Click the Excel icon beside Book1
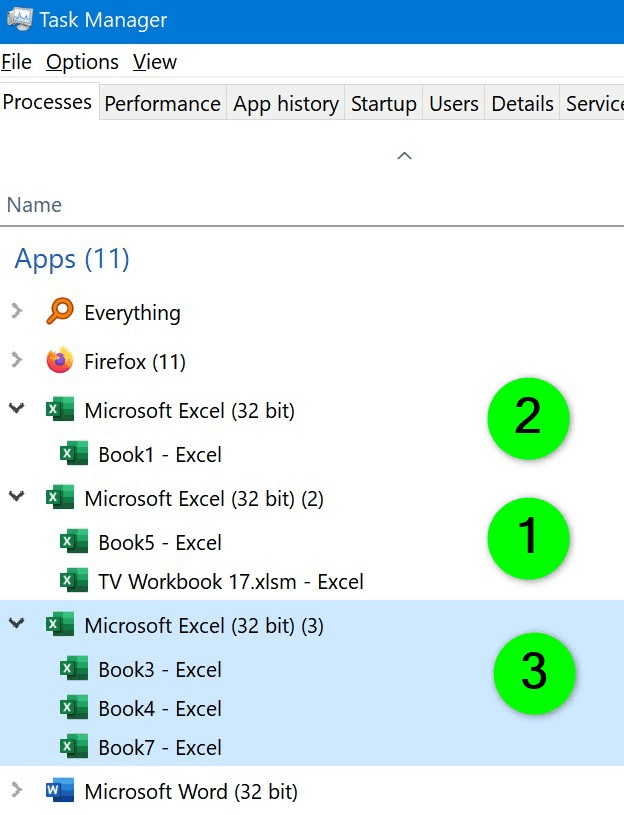624x815 pixels. pos(74,454)
